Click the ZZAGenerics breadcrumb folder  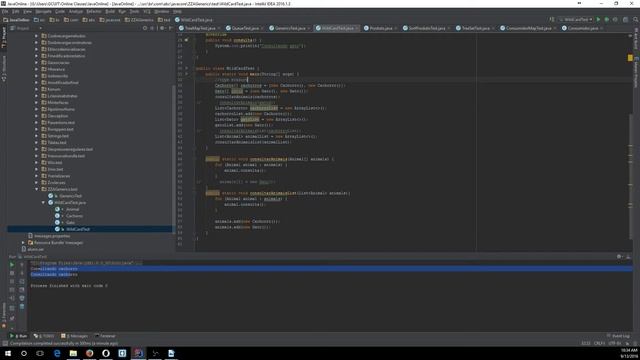tap(139, 20)
